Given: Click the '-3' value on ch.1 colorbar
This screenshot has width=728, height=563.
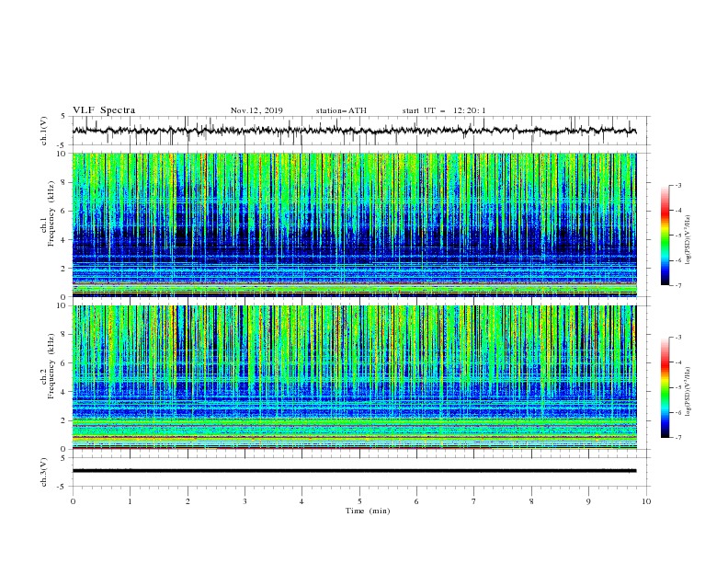Looking at the screenshot, I should (x=677, y=185).
